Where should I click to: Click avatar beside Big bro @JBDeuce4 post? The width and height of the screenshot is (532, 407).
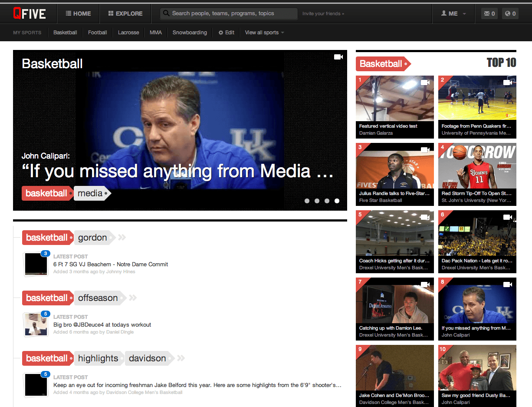[36, 324]
